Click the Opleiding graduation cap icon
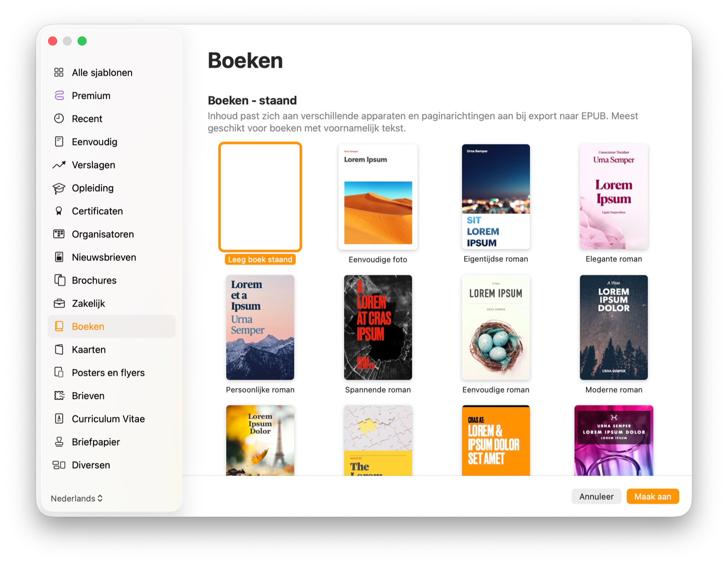 click(59, 188)
